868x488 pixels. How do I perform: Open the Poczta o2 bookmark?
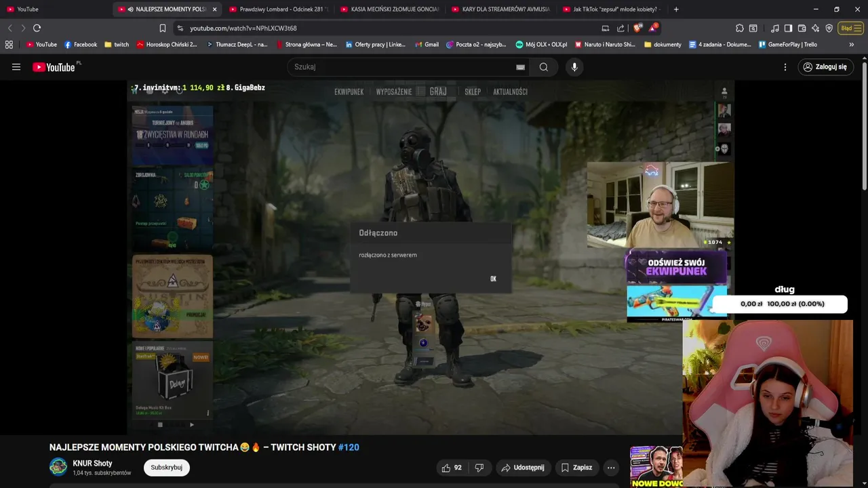pyautogui.click(x=476, y=45)
